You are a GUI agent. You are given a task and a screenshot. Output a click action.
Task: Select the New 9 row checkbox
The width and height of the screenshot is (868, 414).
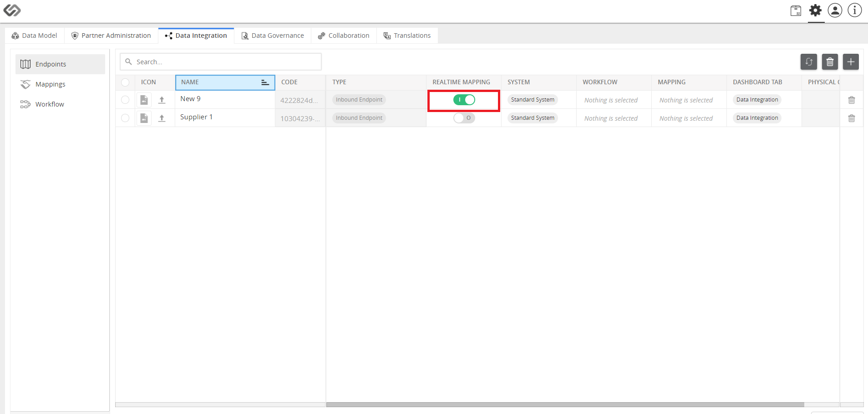click(125, 100)
